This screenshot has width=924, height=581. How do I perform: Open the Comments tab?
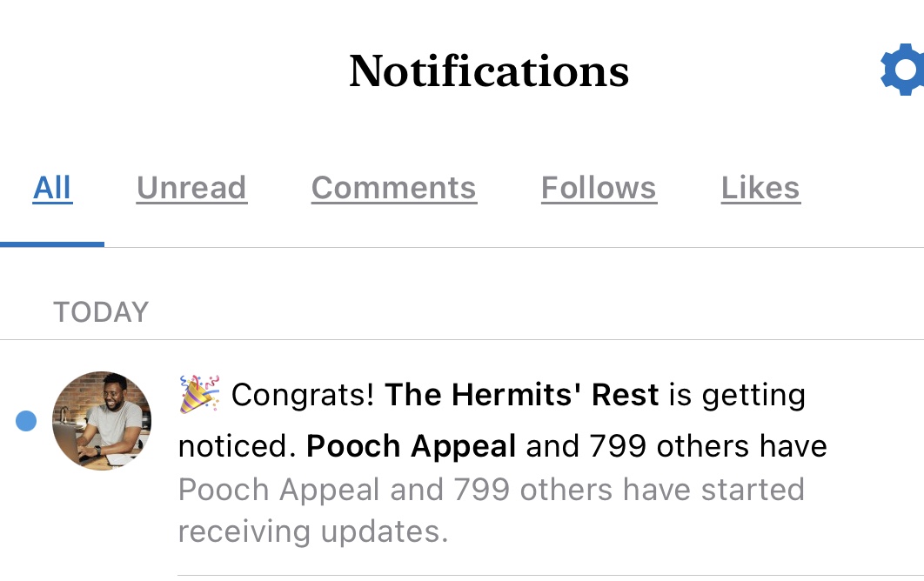[x=393, y=188]
